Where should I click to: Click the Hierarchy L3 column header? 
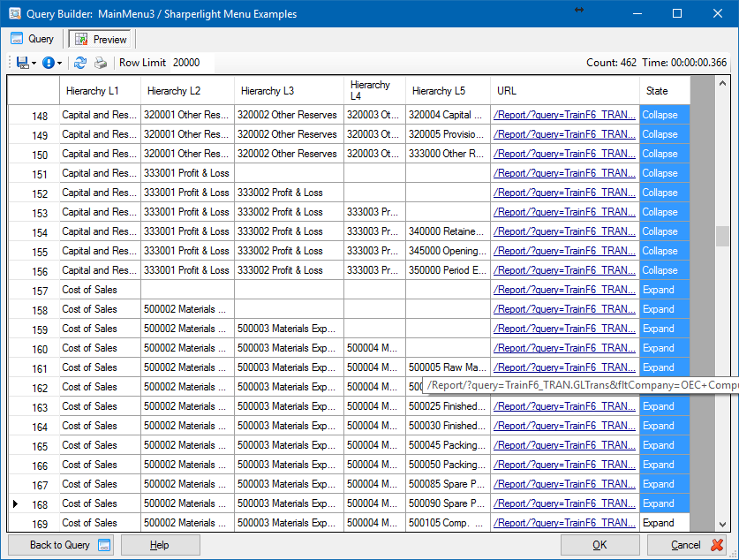pyautogui.click(x=289, y=90)
